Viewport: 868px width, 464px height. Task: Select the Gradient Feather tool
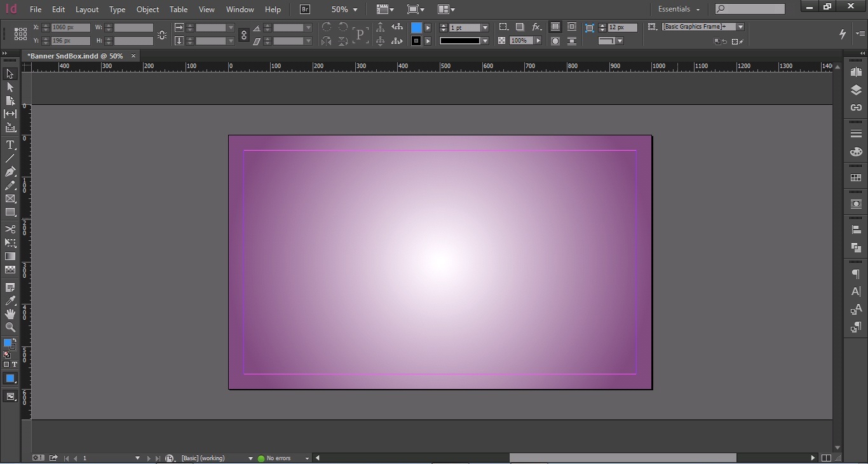point(10,270)
